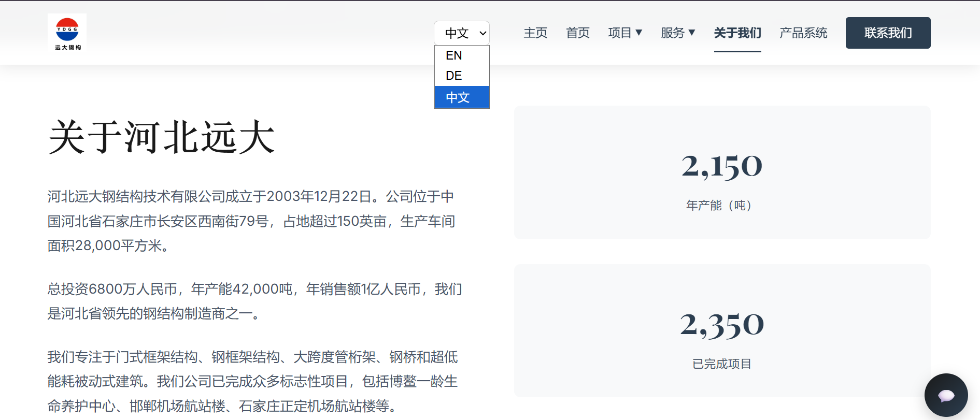Image resolution: width=980 pixels, height=420 pixels.
Task: Click the 关于河北远大 heading
Action: tap(162, 137)
